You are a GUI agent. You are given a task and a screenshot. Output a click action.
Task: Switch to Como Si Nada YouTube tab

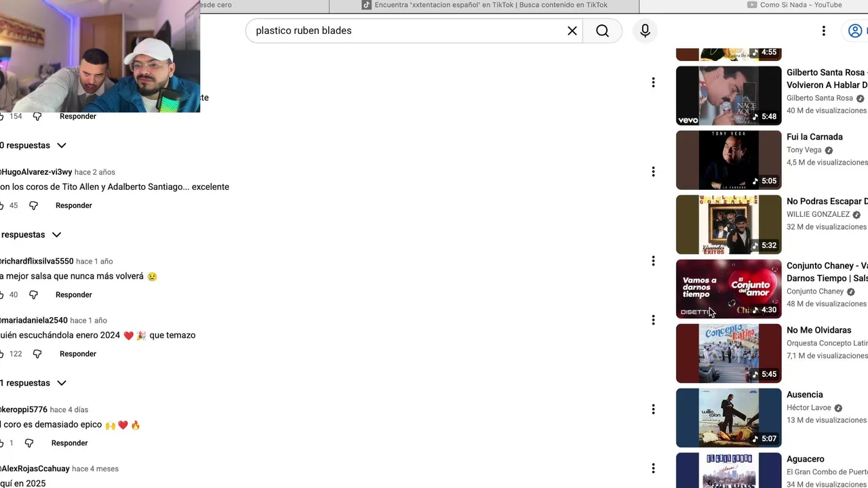(x=754, y=5)
